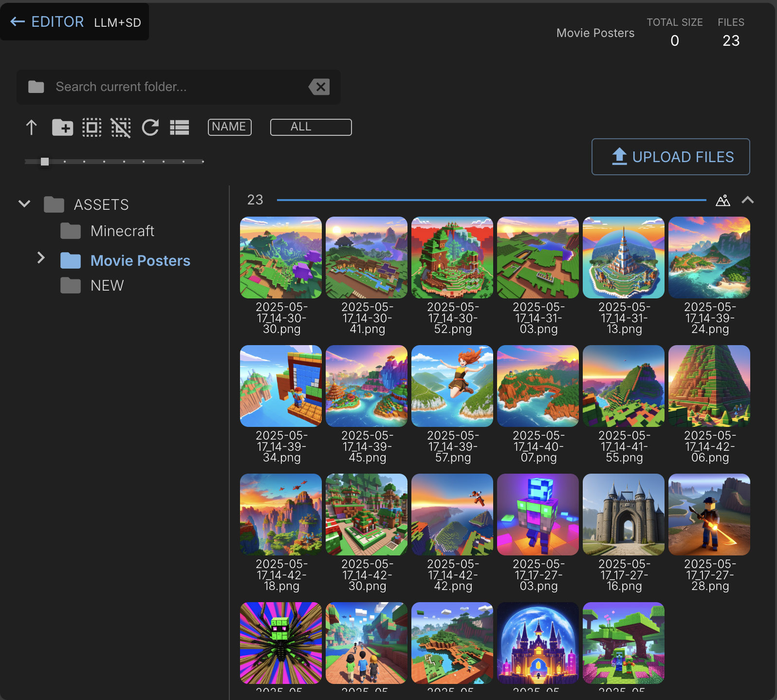
Task: Go up one folder level
Action: [x=31, y=128]
